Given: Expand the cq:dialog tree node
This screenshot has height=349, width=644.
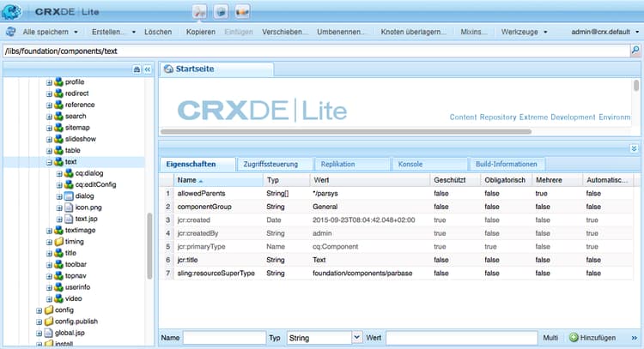Looking at the screenshot, I should (59, 173).
